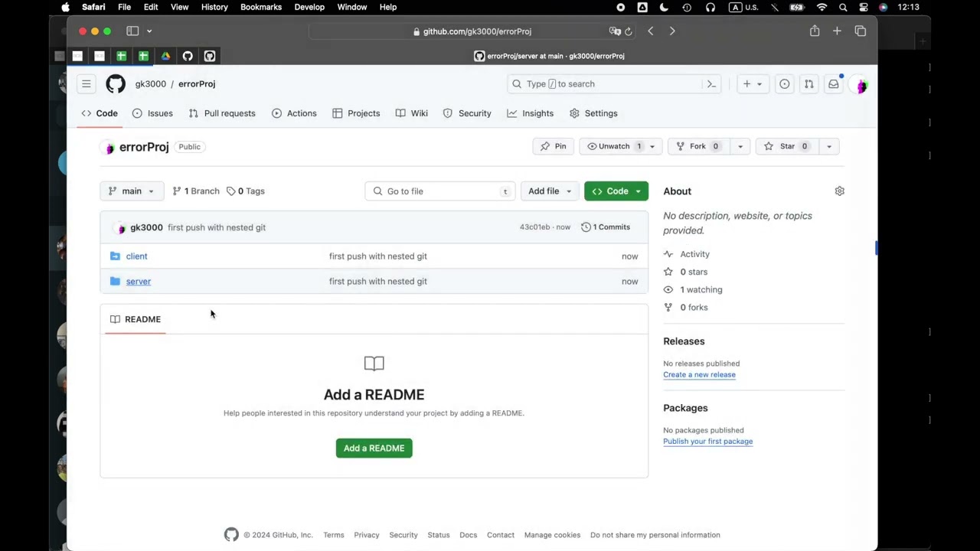Open the Pull requests icon in the header
This screenshot has height=551, width=980.
[x=808, y=84]
